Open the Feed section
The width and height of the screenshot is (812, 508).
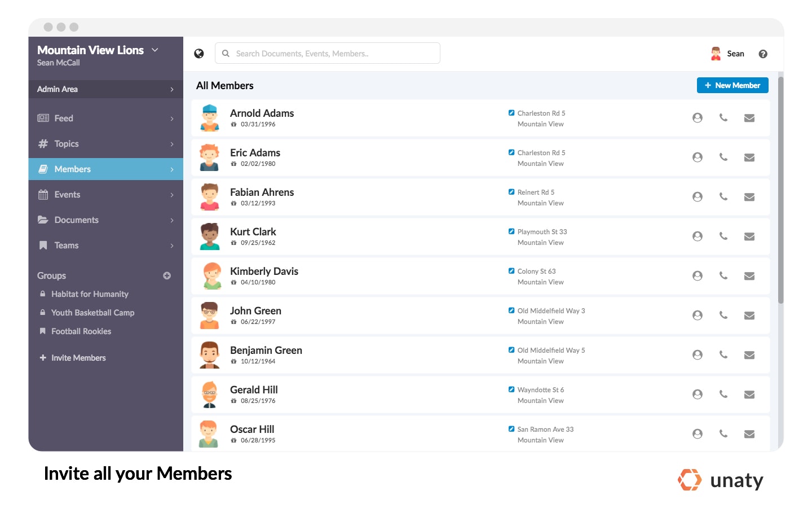[106, 119]
